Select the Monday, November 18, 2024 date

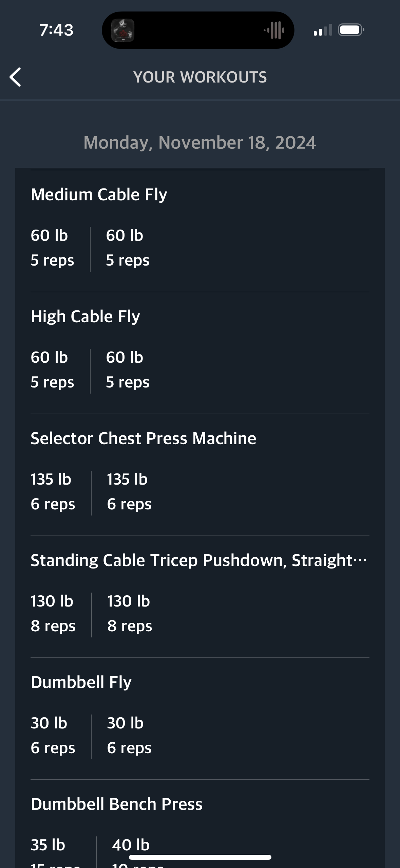tap(200, 143)
